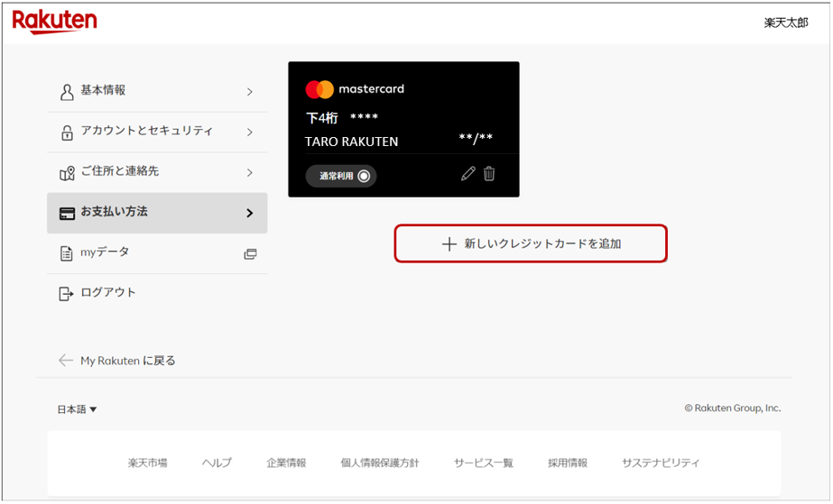The image size is (833, 504).
Task: Click the Rakuten logo
Action: [54, 22]
